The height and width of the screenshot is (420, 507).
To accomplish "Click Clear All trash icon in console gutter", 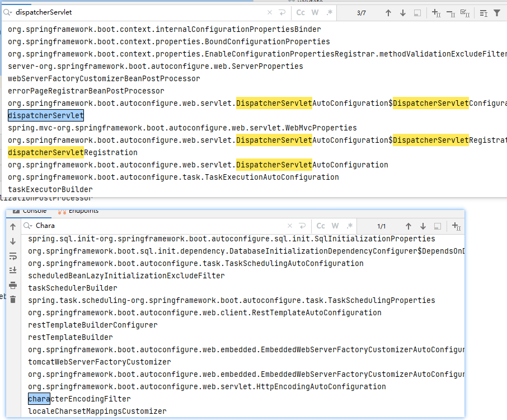I will coord(13,300).
